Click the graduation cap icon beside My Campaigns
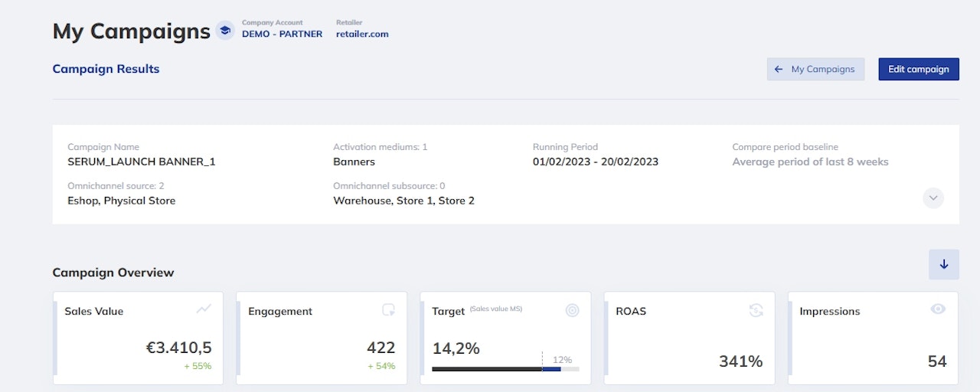980x392 pixels. pos(225,31)
